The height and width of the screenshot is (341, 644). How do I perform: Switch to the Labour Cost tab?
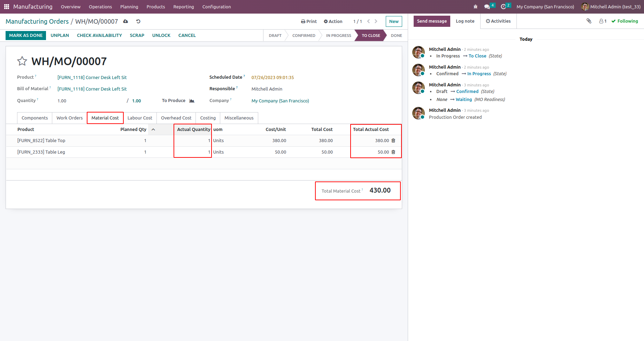point(140,118)
